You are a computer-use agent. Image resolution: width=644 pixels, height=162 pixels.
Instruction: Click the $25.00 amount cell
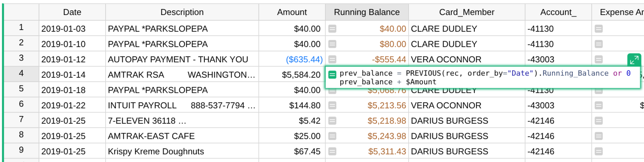[x=292, y=136]
